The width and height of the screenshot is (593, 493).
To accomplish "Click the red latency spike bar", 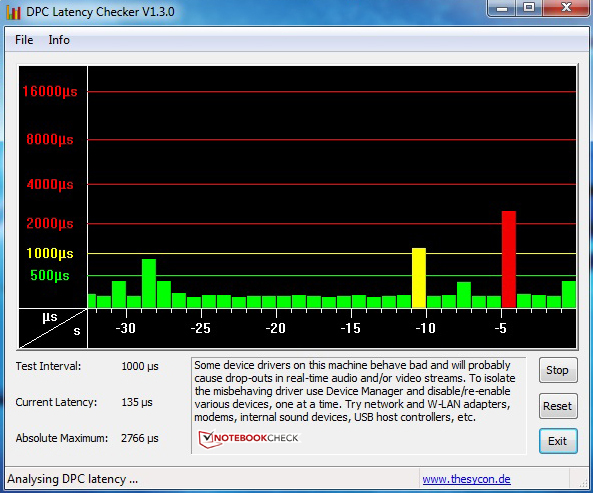I will tap(509, 259).
